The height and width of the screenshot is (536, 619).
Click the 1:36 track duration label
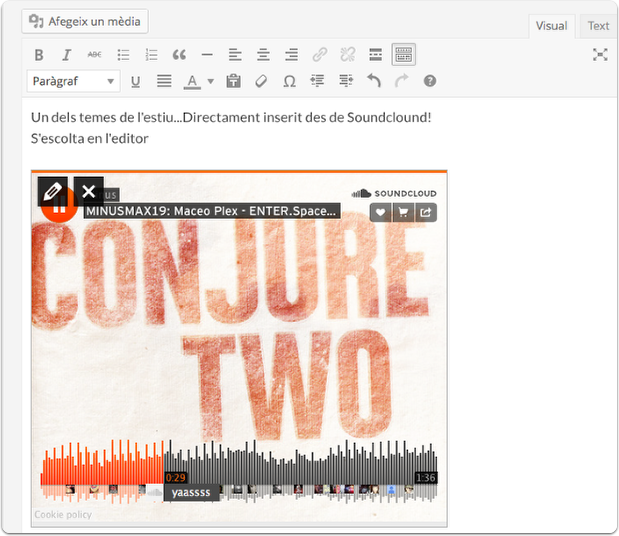[426, 478]
